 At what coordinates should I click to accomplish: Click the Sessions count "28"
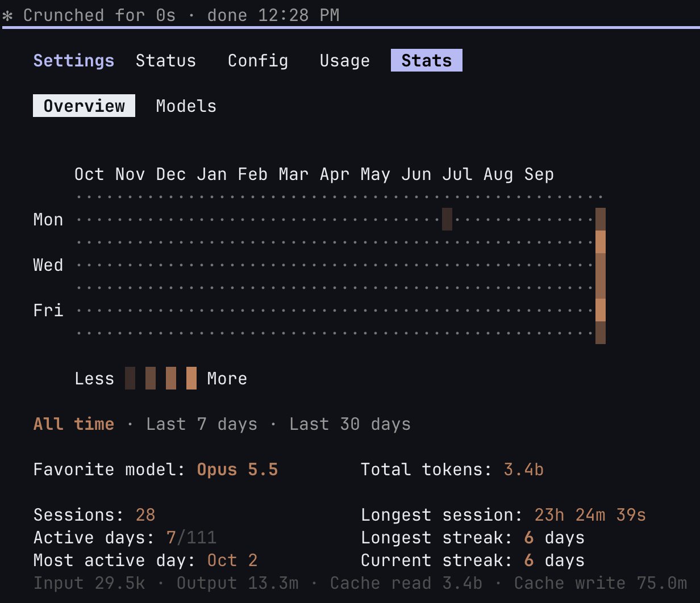coord(145,515)
